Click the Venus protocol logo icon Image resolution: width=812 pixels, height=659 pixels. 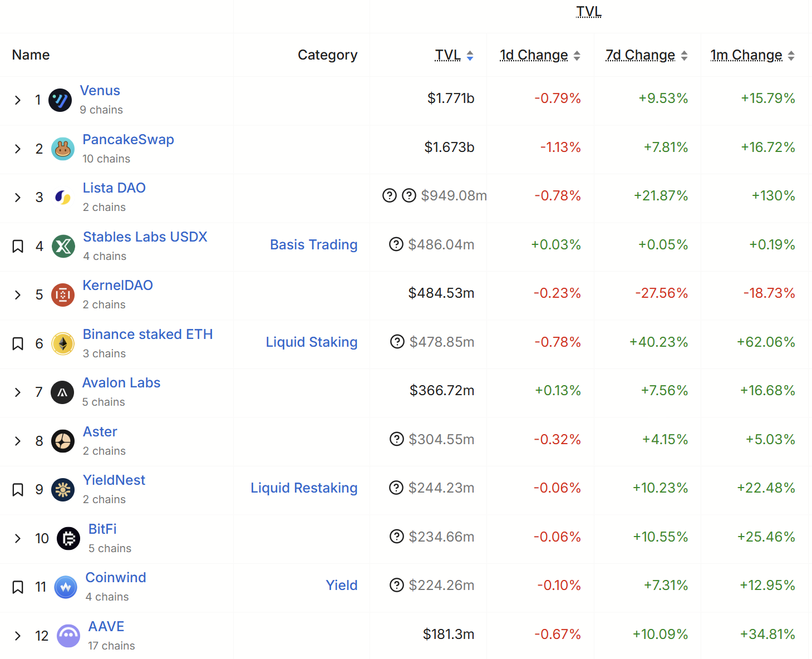[x=60, y=100]
